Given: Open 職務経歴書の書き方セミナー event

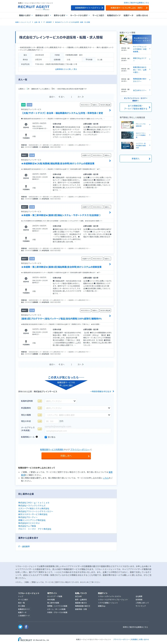Looking at the screenshot, I should 136,80.
